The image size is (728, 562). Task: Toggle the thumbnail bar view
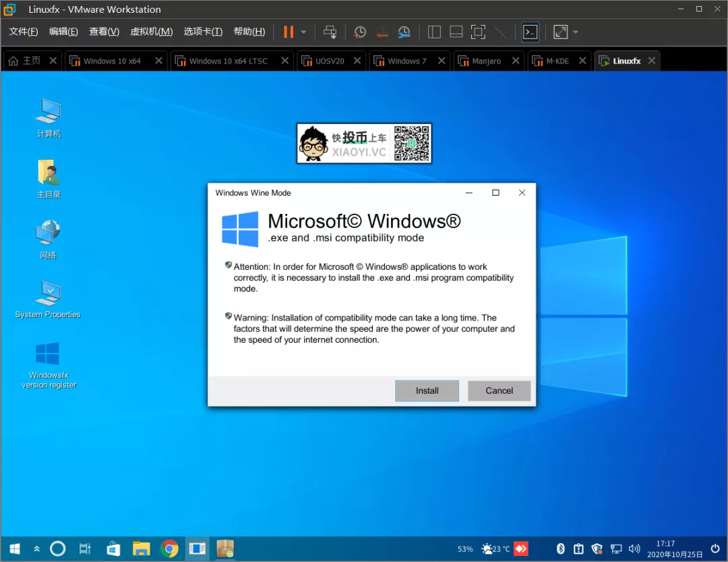(x=456, y=32)
